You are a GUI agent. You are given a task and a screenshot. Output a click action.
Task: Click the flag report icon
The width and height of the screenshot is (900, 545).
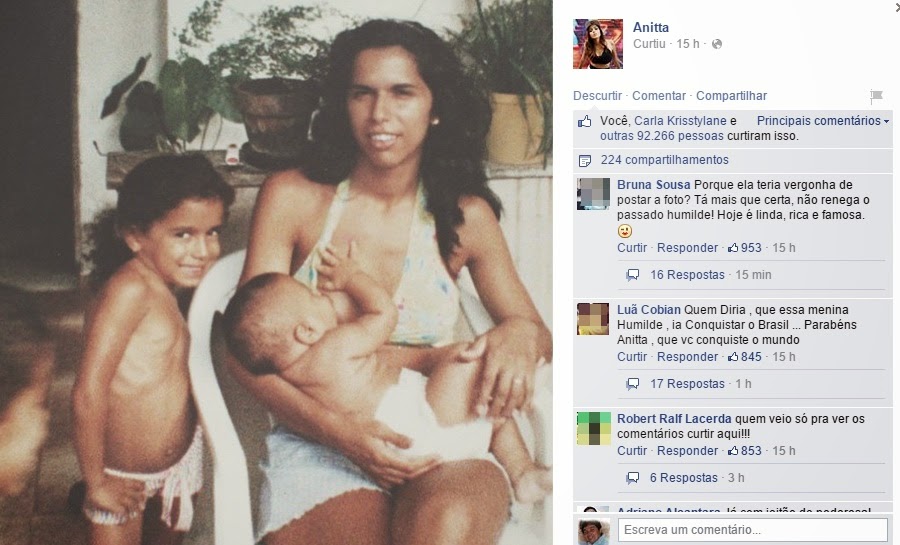(x=876, y=96)
